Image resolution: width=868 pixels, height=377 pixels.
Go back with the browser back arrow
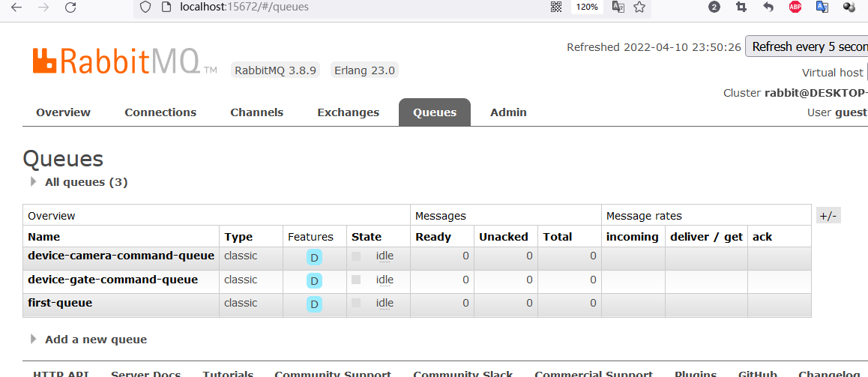tap(16, 7)
